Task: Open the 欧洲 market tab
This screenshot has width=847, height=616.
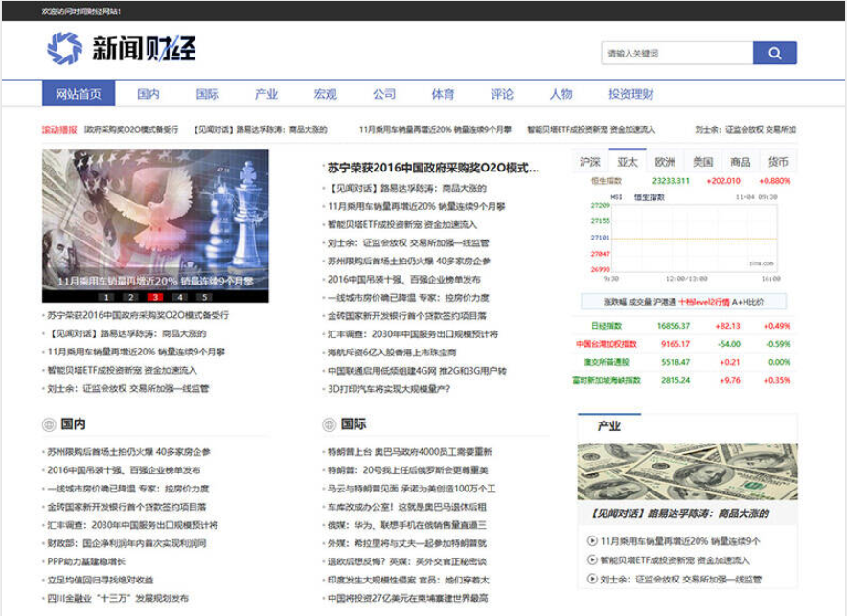Action: 665,162
